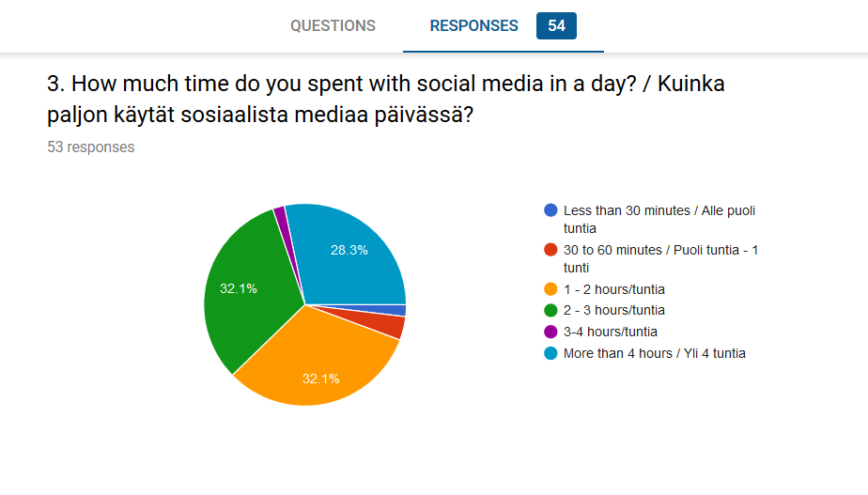Click the '1 - 2 hours/tuntia' legend label
The width and height of the screenshot is (868, 495).
tap(614, 289)
